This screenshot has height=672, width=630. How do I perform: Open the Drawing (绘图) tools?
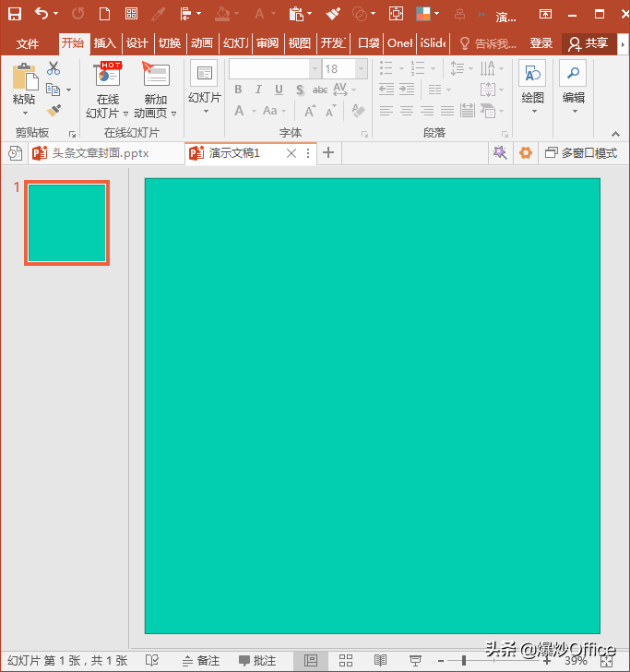coord(532,88)
